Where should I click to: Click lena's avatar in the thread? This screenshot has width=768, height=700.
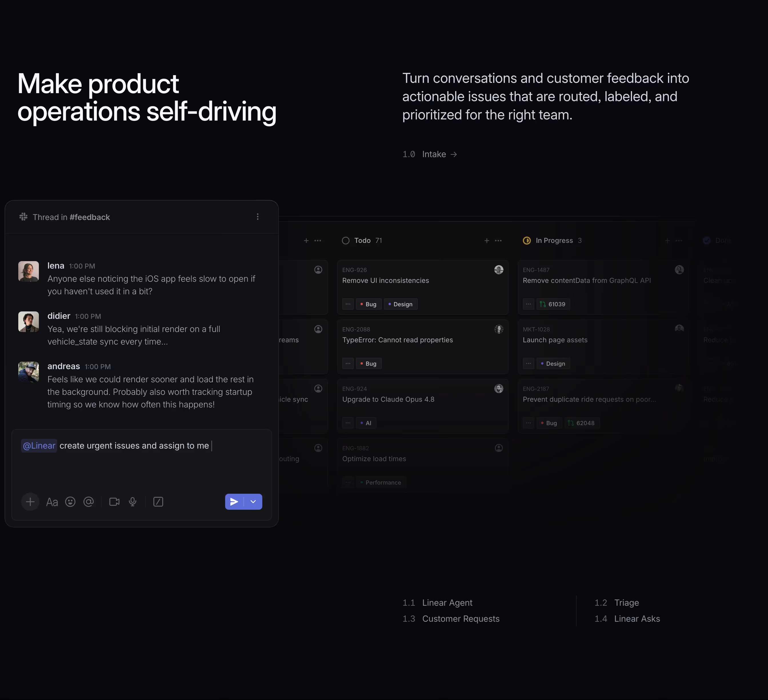click(x=29, y=271)
